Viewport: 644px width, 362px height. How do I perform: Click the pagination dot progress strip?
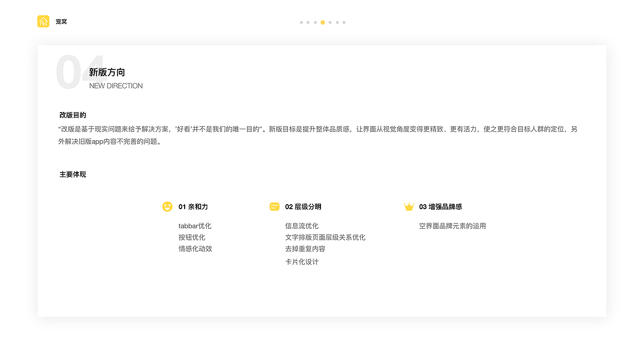323,22
